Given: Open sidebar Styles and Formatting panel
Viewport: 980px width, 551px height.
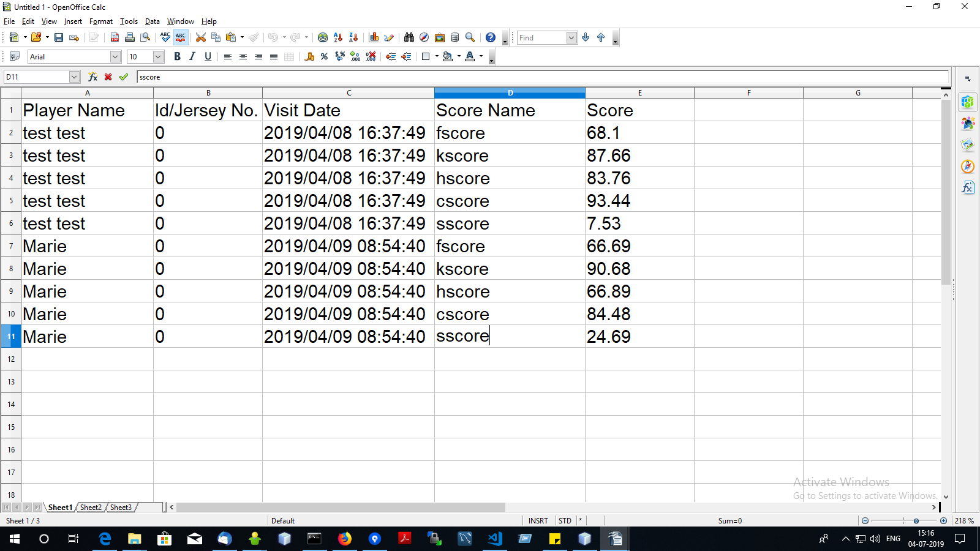Looking at the screenshot, I should 968,124.
